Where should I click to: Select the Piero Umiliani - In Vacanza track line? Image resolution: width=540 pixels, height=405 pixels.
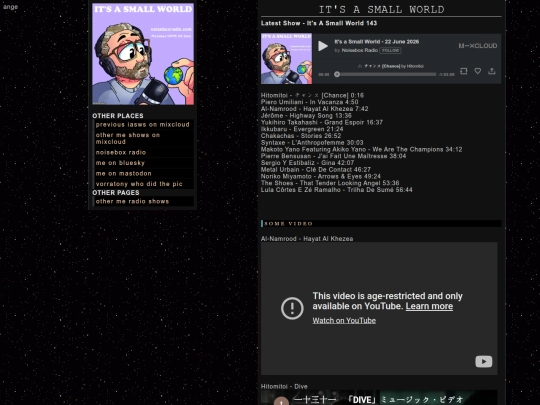(x=309, y=102)
